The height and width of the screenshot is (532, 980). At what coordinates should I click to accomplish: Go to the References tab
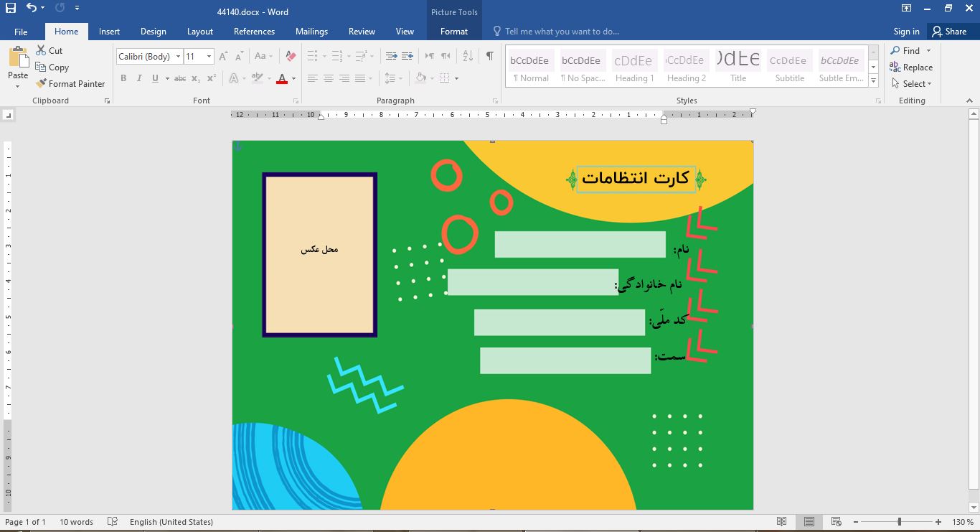pyautogui.click(x=254, y=32)
